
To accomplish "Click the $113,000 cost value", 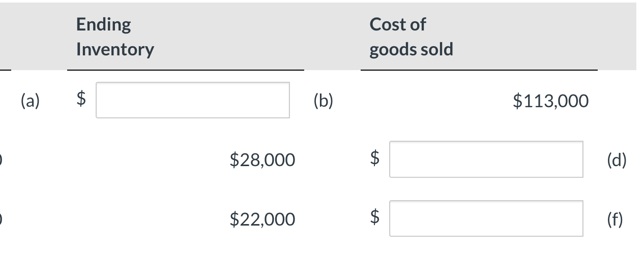I will click(550, 101).
